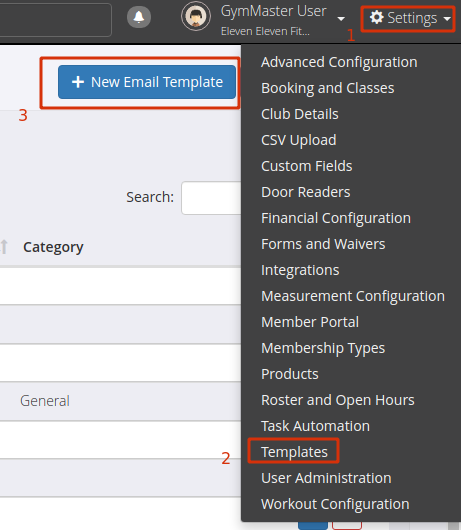The height and width of the screenshot is (530, 461).
Task: Go to Club Details settings
Action: click(x=299, y=114)
